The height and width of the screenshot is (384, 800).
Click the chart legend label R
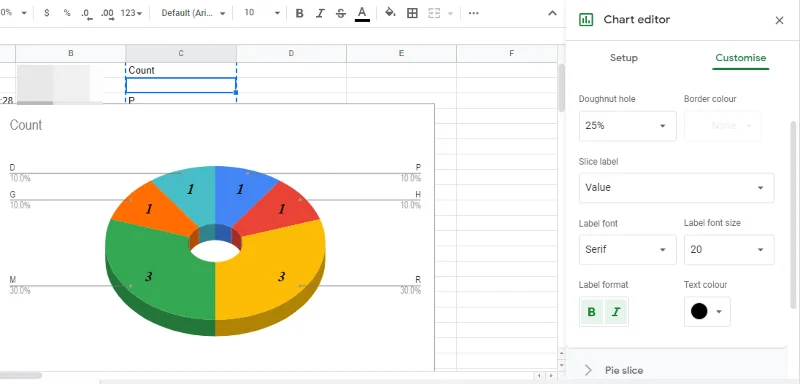[418, 279]
